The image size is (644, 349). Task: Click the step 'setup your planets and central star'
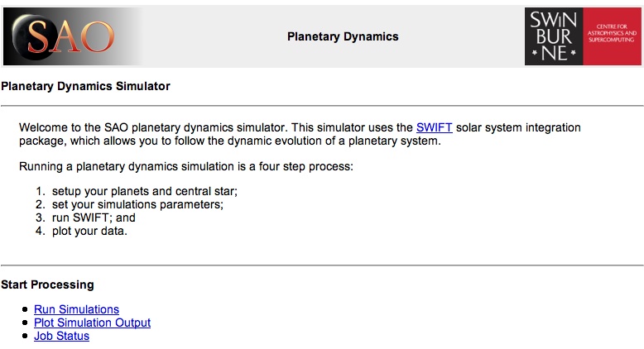[145, 192]
